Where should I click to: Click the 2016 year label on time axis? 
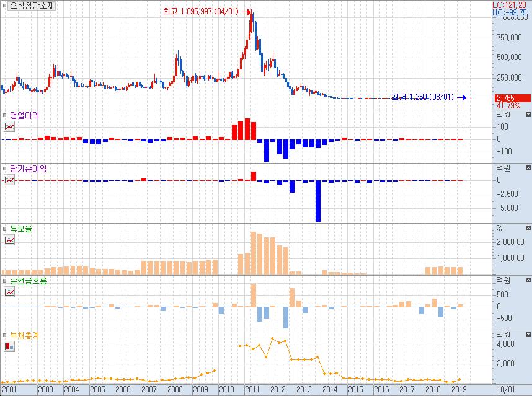pos(381,389)
